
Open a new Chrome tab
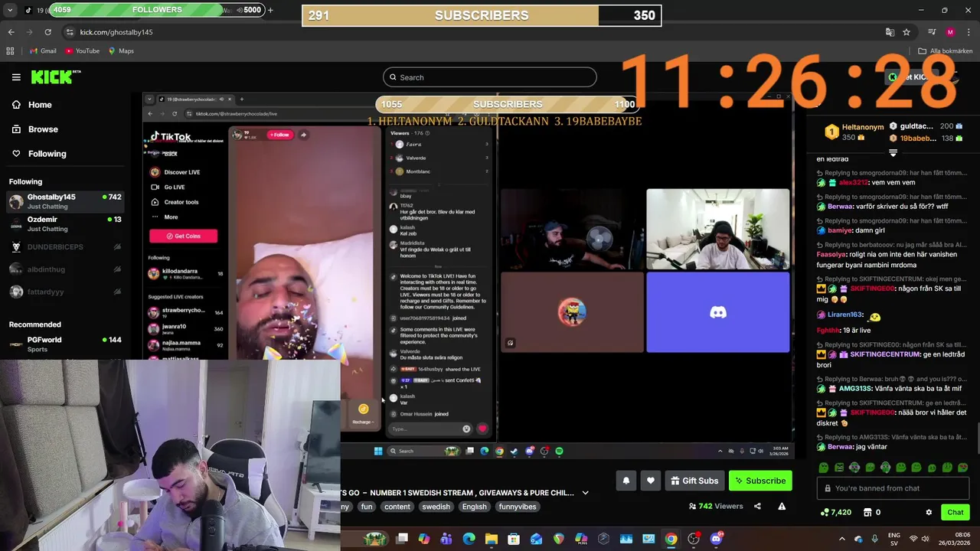click(270, 10)
